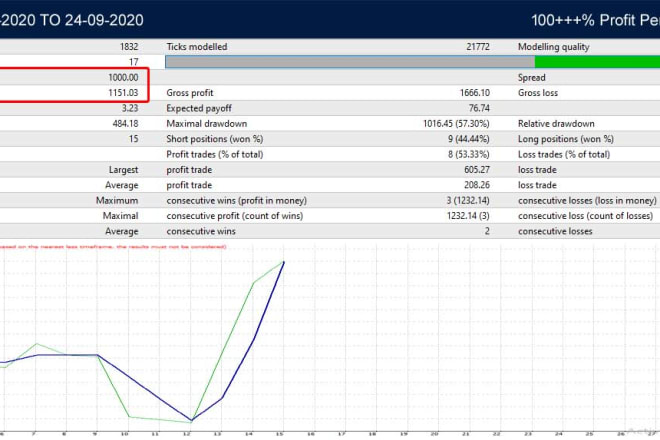Viewport: 660px width, 440px height.
Task: Select the average profit trade value 208.26
Action: (477, 185)
